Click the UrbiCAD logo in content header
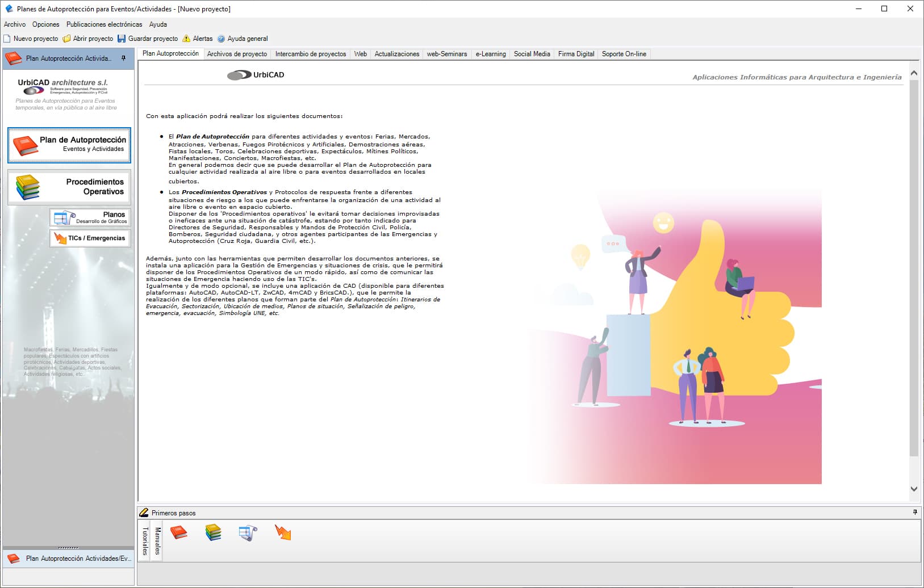The image size is (924, 588). click(x=256, y=75)
